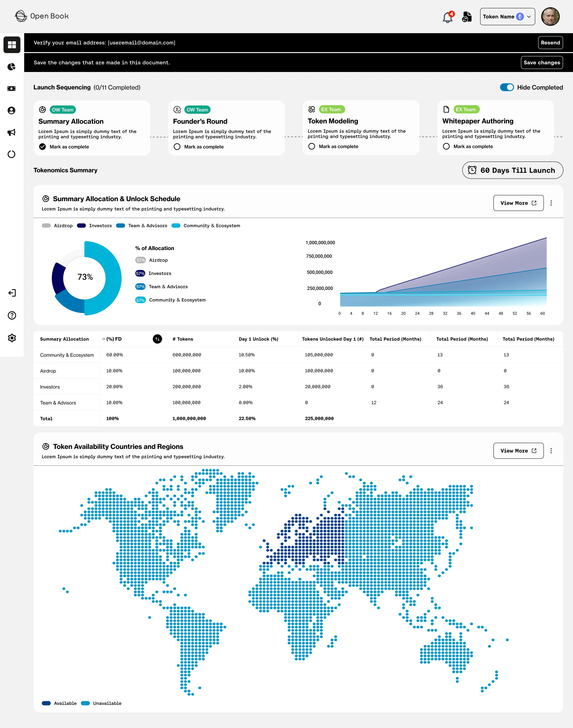Viewport: 573px width, 728px height.
Task: Select the dashboard grid icon in sidebar
Action: tap(12, 45)
